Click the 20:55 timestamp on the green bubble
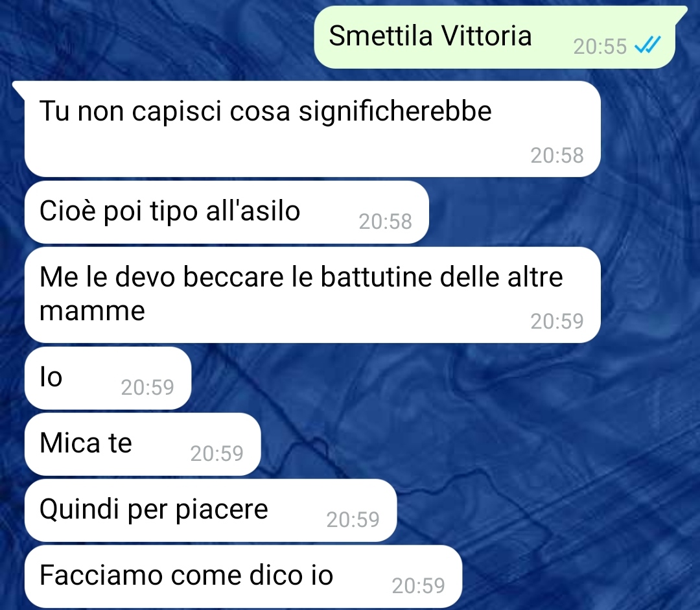This screenshot has width=700, height=610. point(600,47)
